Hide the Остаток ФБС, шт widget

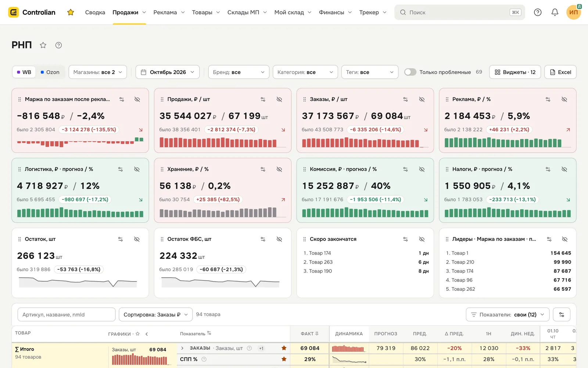click(279, 239)
